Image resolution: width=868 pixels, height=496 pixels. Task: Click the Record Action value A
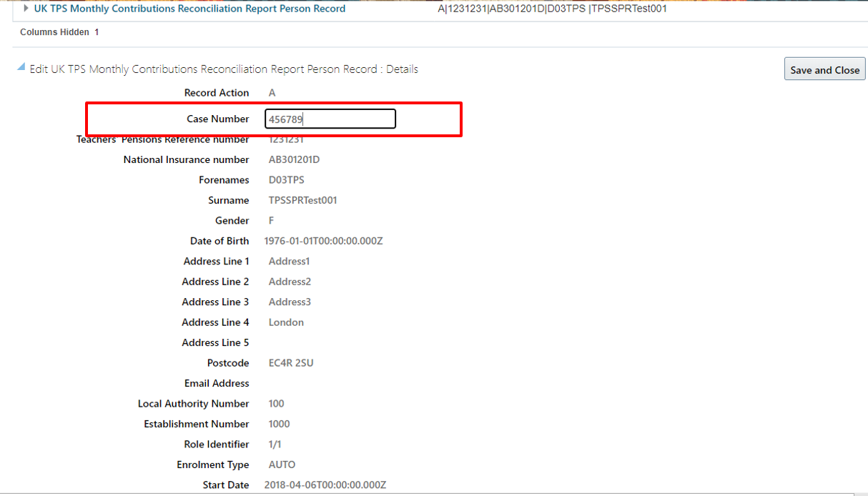[272, 93]
